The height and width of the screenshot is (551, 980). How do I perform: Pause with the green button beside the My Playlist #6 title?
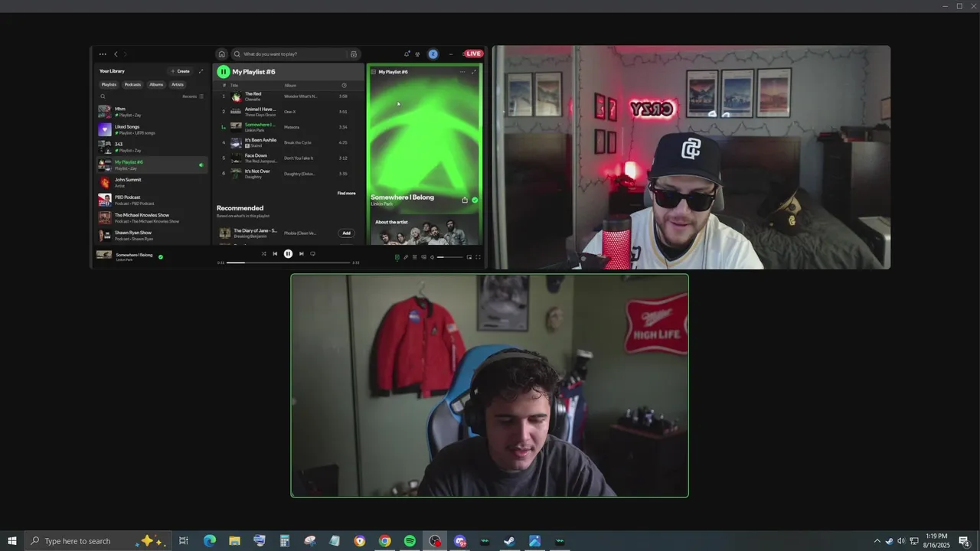pyautogui.click(x=224, y=72)
